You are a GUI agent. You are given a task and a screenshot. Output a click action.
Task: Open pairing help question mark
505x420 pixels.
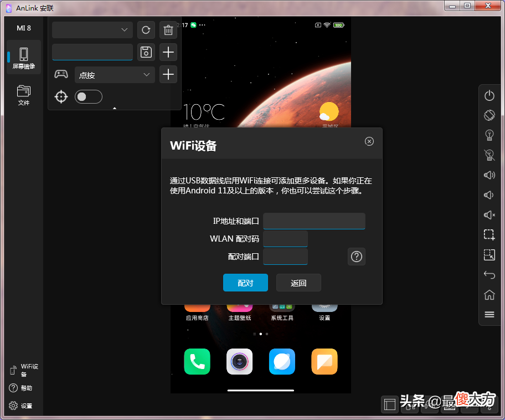[357, 257]
